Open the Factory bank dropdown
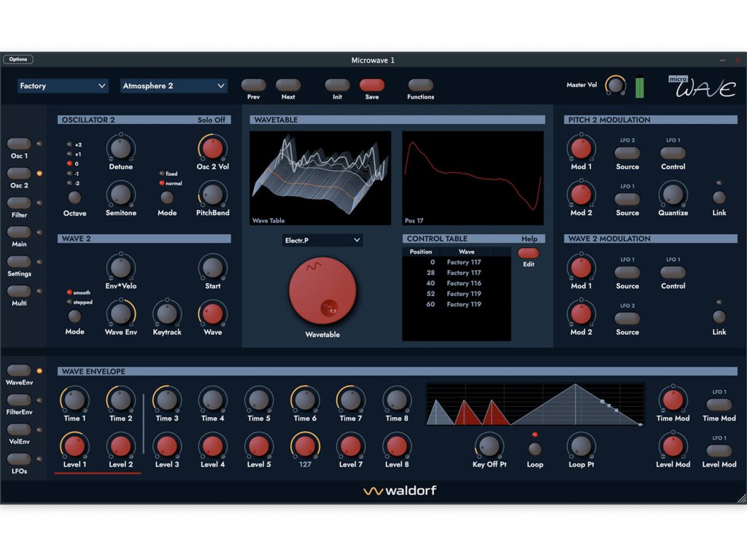The width and height of the screenshot is (747, 560). click(63, 86)
